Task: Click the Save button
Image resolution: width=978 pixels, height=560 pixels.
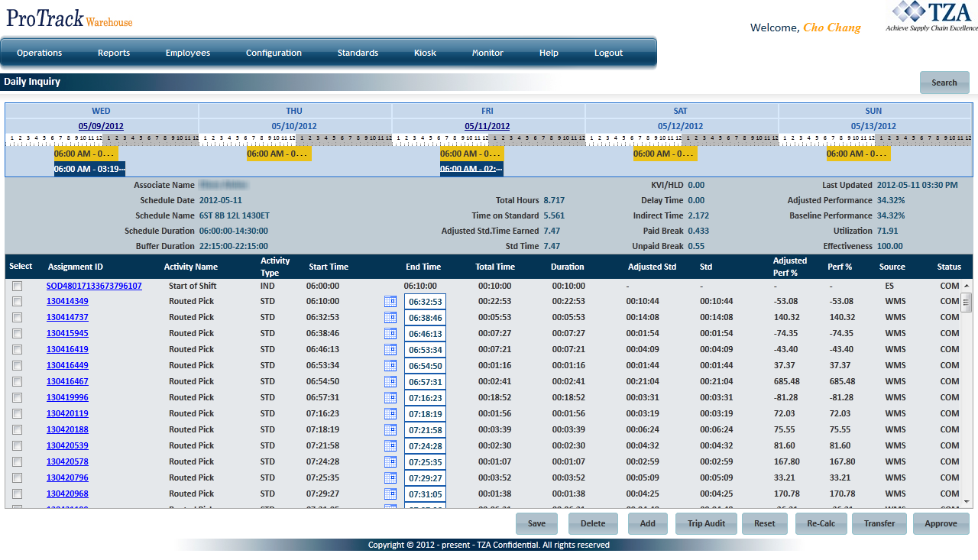Action: point(537,523)
